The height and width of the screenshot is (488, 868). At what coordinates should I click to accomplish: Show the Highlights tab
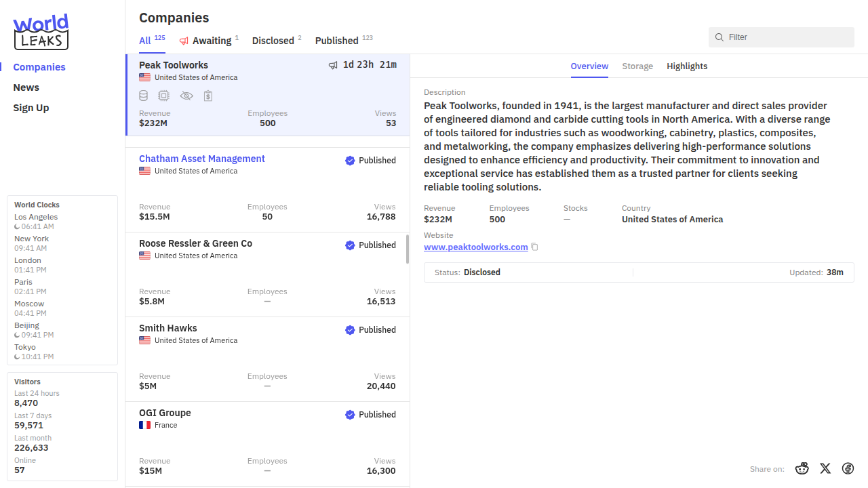(687, 66)
